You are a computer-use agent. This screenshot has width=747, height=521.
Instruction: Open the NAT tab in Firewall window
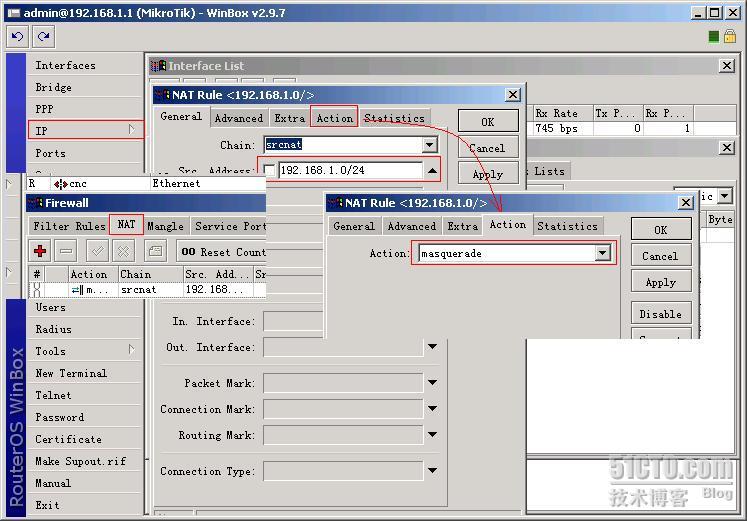126,224
